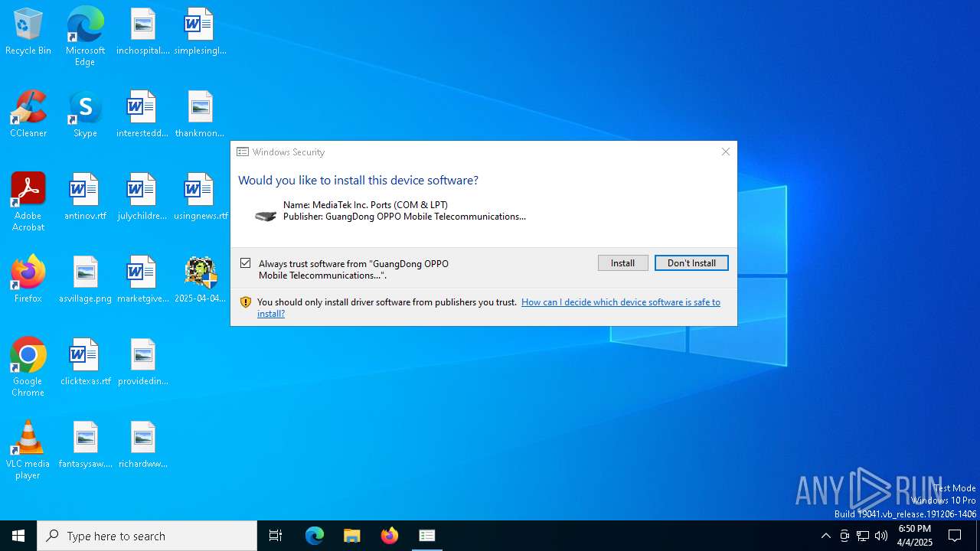The image size is (980, 551).
Task: Select the thankmon image file icon
Action: pyautogui.click(x=200, y=115)
